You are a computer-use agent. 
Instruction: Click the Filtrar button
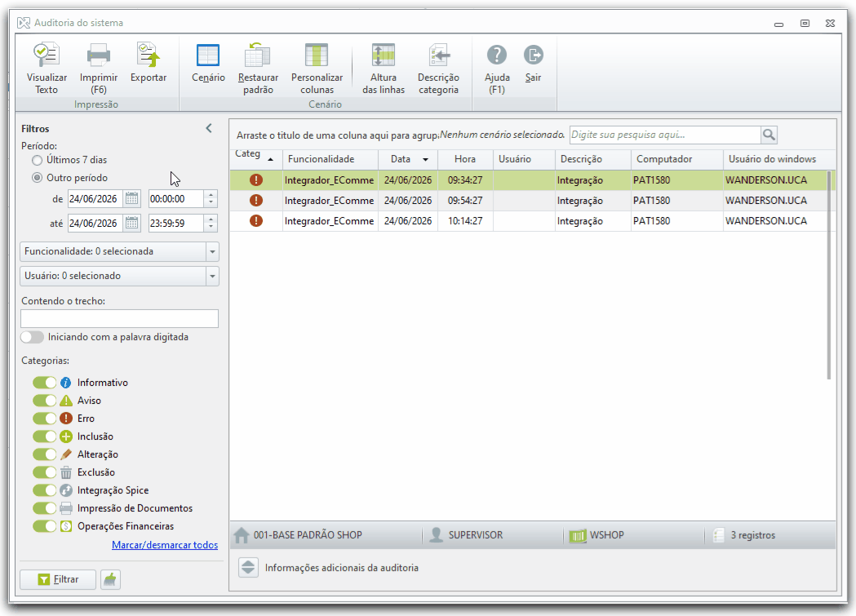coord(58,579)
